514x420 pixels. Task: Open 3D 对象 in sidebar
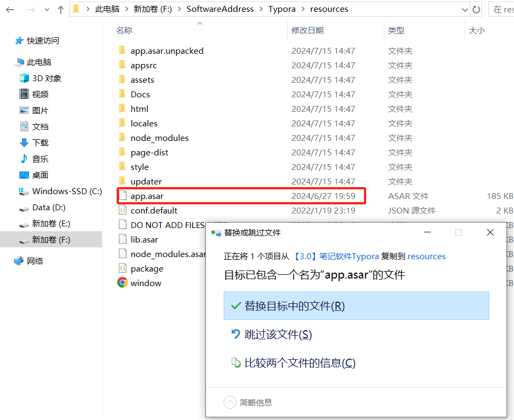pos(40,78)
